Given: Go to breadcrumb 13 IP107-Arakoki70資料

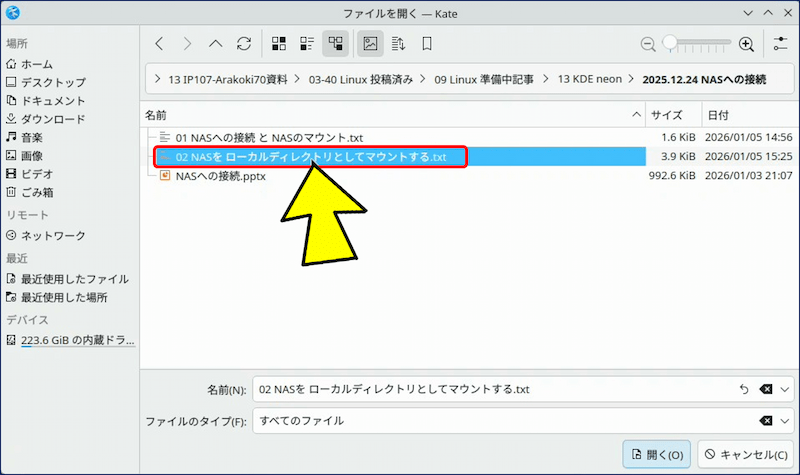Looking at the screenshot, I should 228,80.
